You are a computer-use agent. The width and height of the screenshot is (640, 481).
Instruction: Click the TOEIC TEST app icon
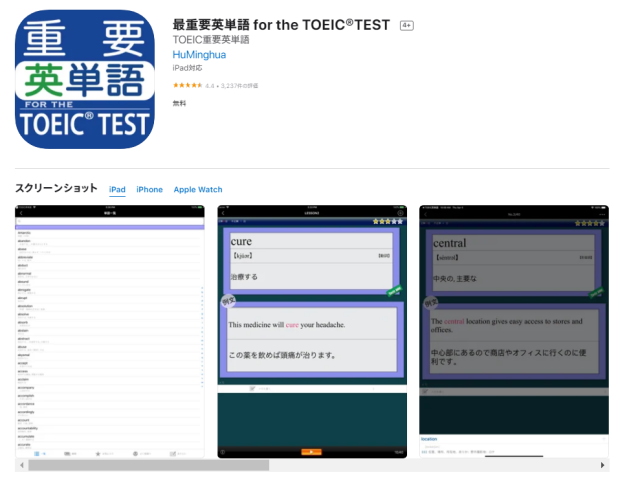(84, 79)
